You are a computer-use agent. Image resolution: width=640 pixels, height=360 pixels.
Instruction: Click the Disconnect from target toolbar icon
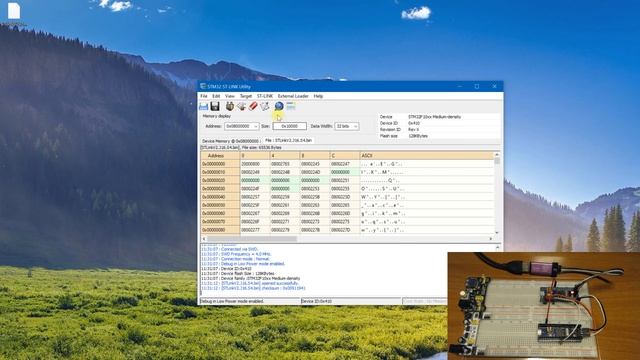coord(242,107)
